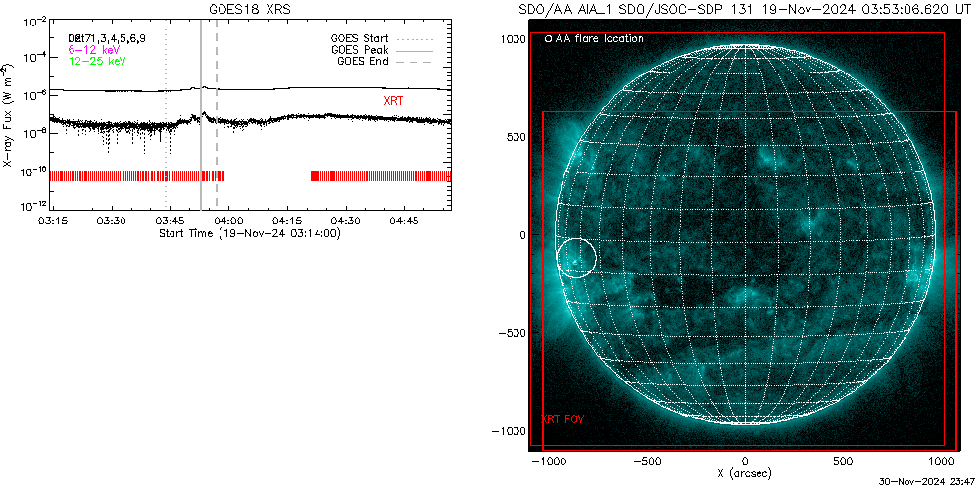The image size is (980, 490).
Task: Click the solar disk center at origin
Action: [x=745, y=235]
